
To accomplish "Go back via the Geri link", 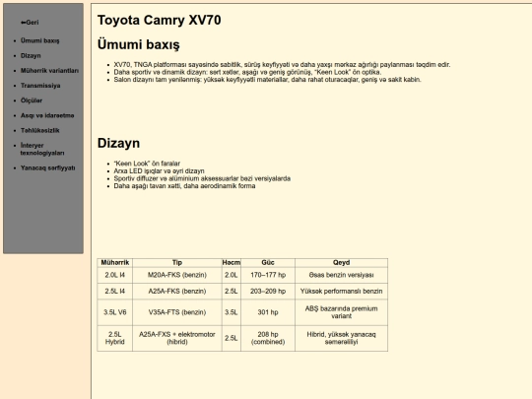I will 30,23.
